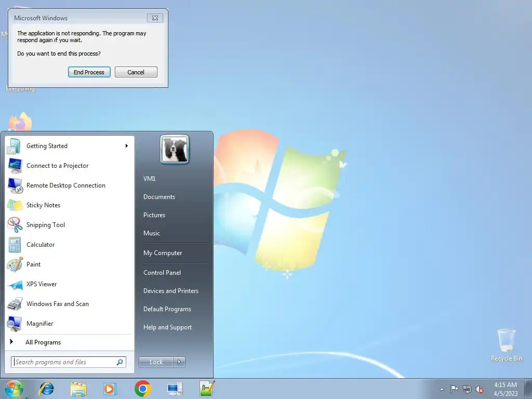Open the Calculator icon
This screenshot has height=399, width=532.
click(15, 245)
